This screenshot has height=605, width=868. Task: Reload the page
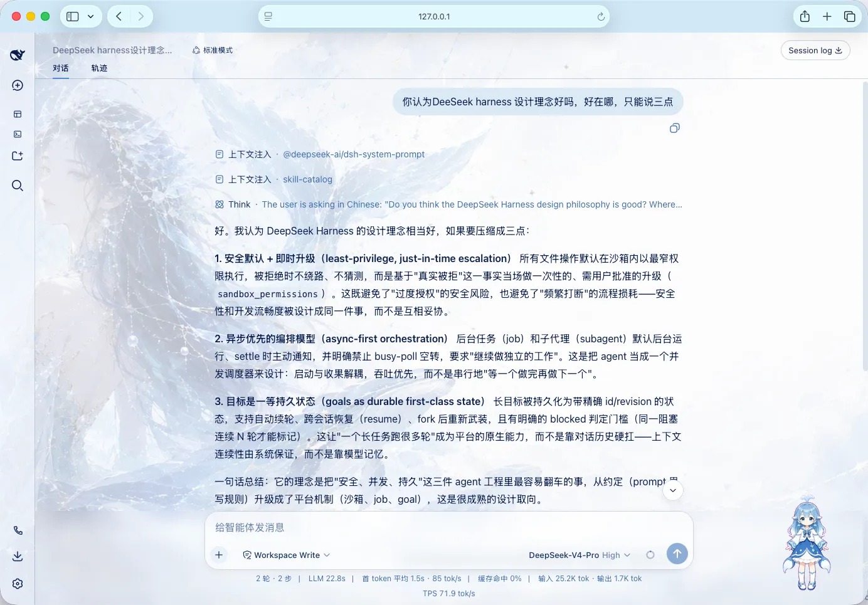tap(601, 17)
